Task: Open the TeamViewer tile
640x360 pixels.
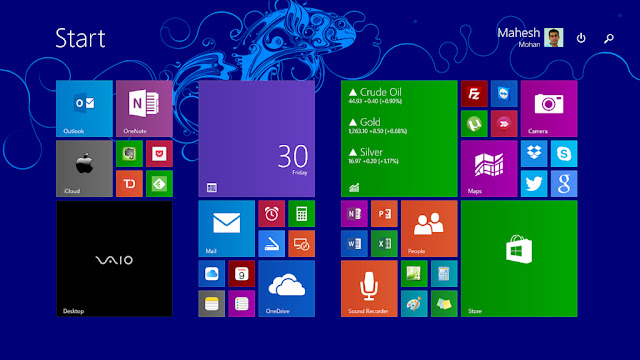Action: tap(504, 93)
